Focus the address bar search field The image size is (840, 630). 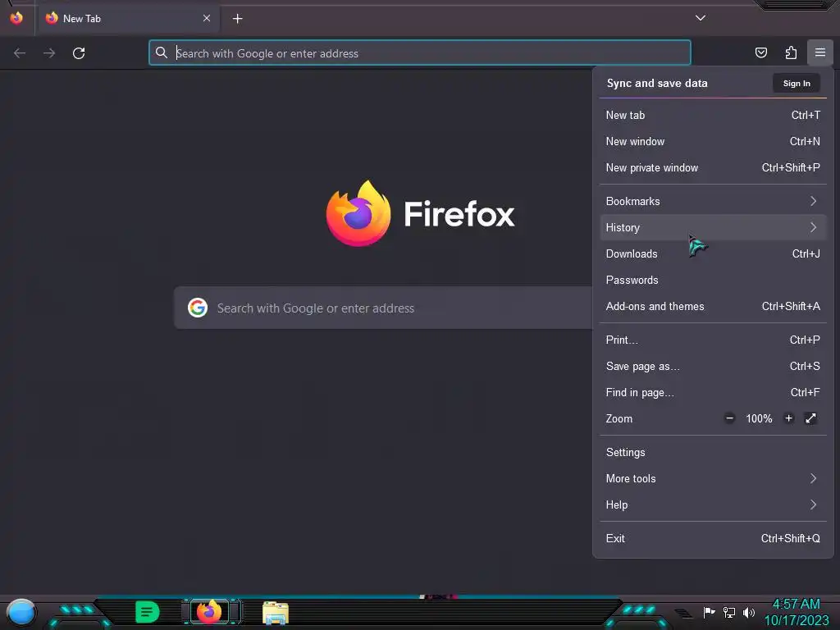(x=419, y=53)
